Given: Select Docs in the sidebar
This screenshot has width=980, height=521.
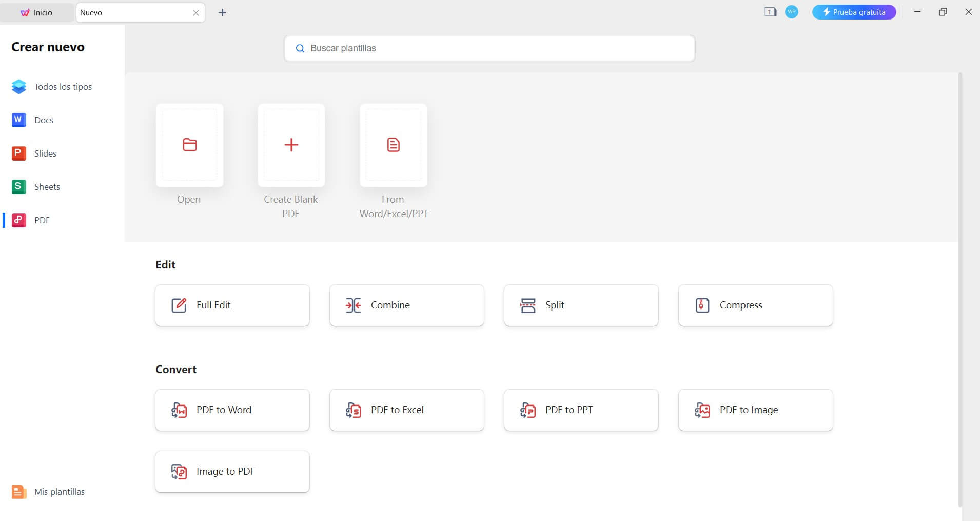Looking at the screenshot, I should (x=44, y=120).
